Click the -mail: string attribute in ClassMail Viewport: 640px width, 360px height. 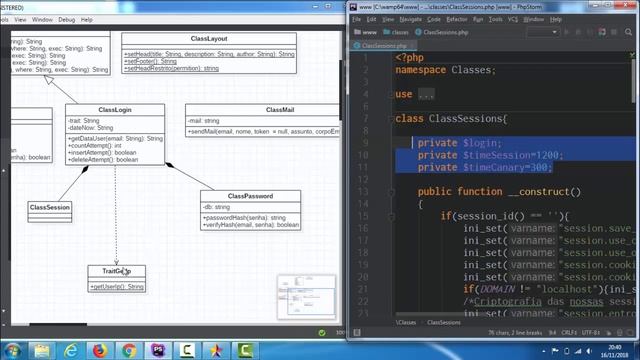pyautogui.click(x=204, y=121)
